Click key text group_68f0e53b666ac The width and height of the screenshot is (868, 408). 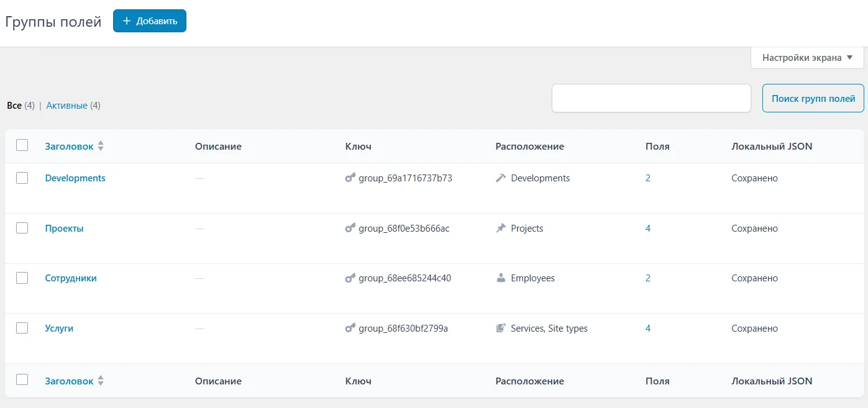coord(404,229)
